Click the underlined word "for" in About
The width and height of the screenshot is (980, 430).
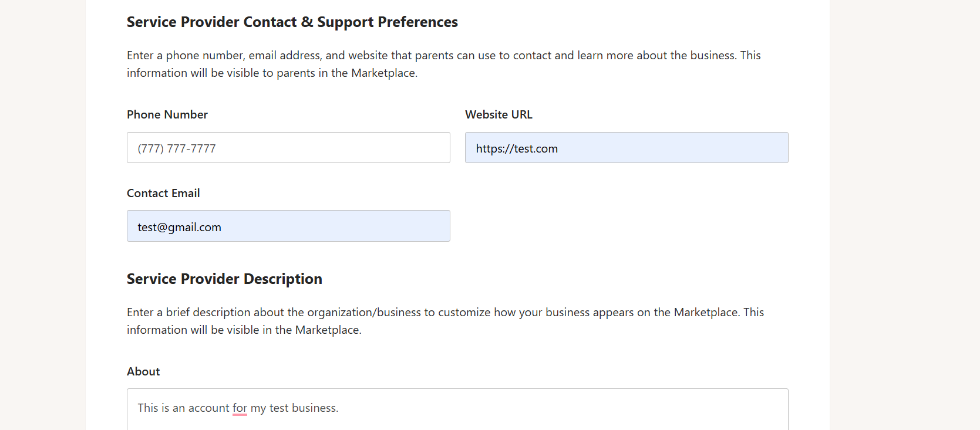point(240,408)
